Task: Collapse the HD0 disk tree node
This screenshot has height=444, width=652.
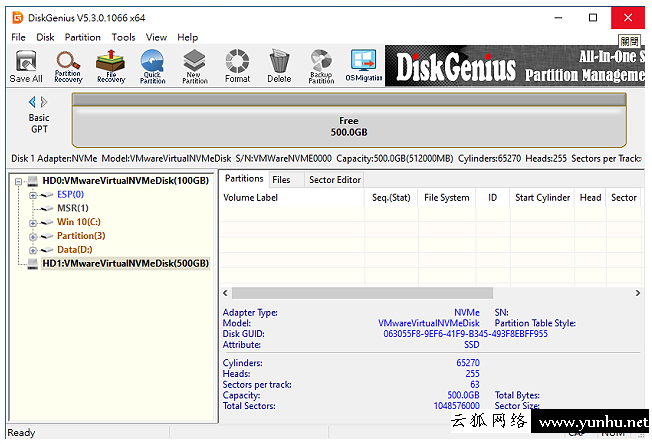Action: (18, 181)
